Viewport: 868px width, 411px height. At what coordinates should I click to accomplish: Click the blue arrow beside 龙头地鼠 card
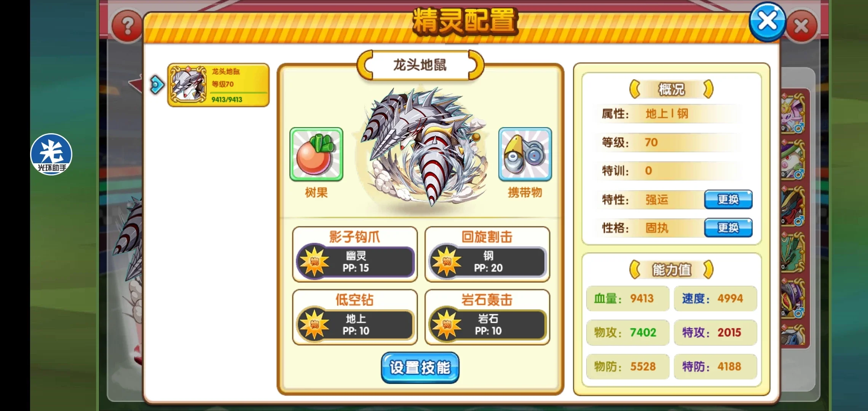156,85
